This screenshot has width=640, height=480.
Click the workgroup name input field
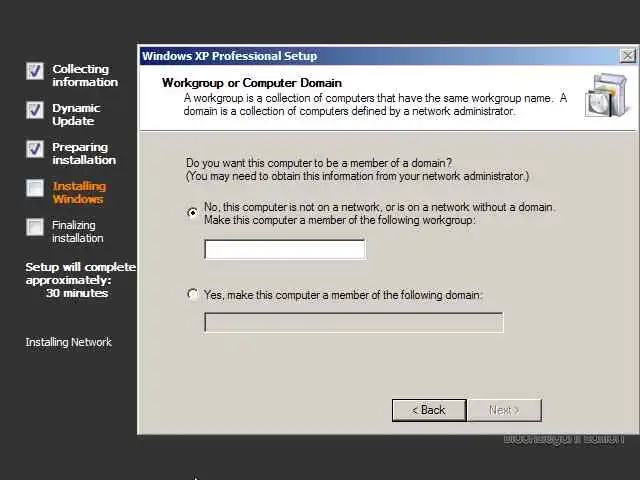[285, 249]
